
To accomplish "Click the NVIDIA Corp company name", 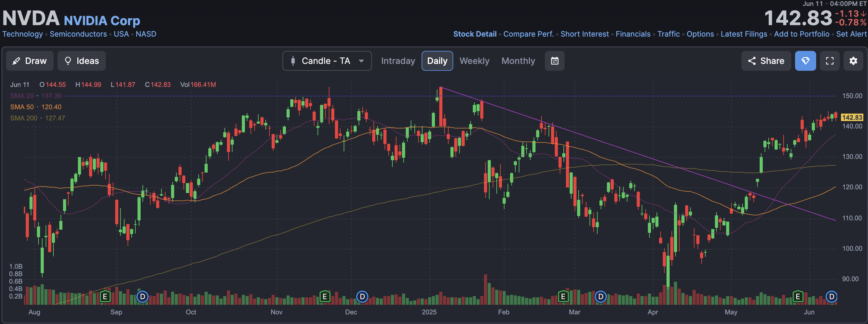I will point(102,20).
